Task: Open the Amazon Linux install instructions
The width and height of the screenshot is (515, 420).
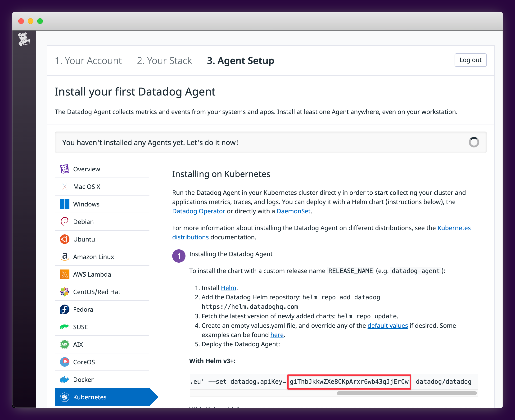Action: click(x=93, y=257)
